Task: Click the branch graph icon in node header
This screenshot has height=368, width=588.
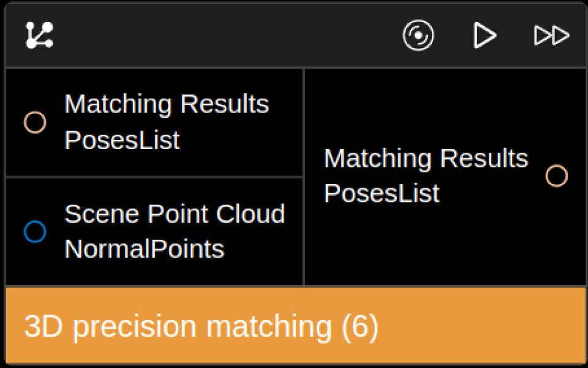Action: pos(40,36)
